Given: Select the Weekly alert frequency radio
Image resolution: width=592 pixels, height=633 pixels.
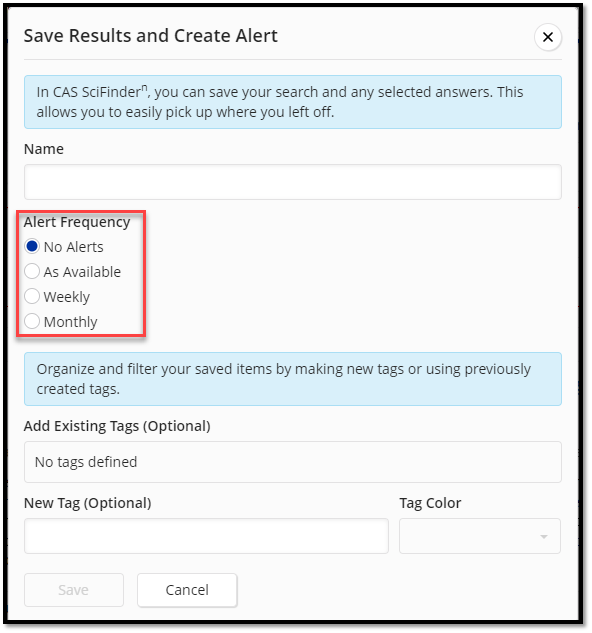Looking at the screenshot, I should 32,296.
